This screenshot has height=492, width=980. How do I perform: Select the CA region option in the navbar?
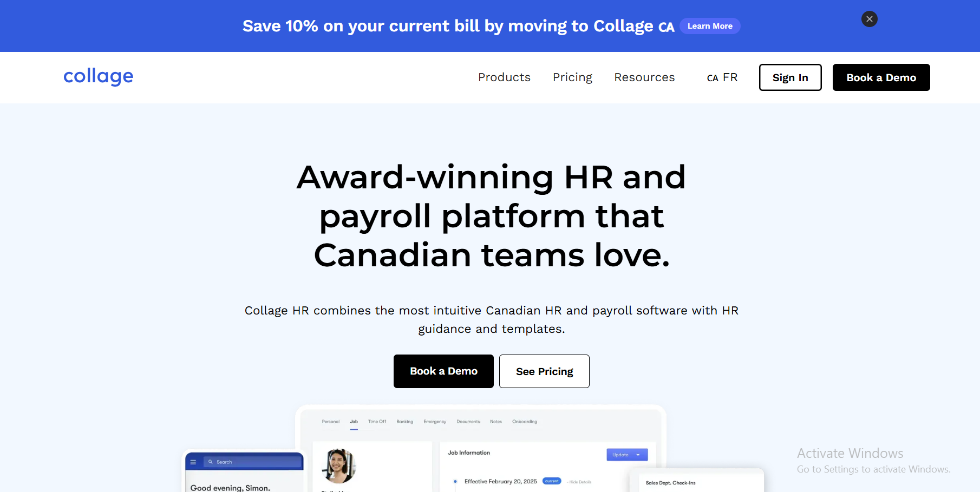pos(713,78)
